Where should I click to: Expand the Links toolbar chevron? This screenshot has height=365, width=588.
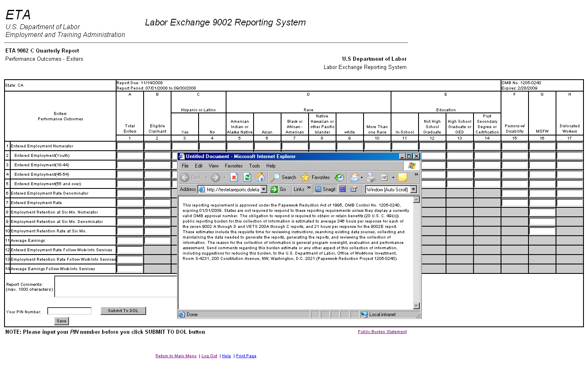[x=309, y=188]
